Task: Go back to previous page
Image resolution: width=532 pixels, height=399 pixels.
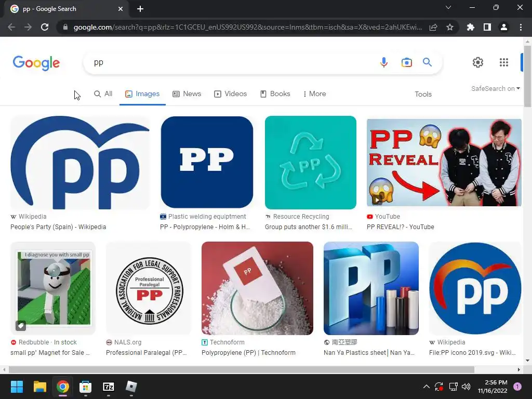Action: (x=11, y=27)
